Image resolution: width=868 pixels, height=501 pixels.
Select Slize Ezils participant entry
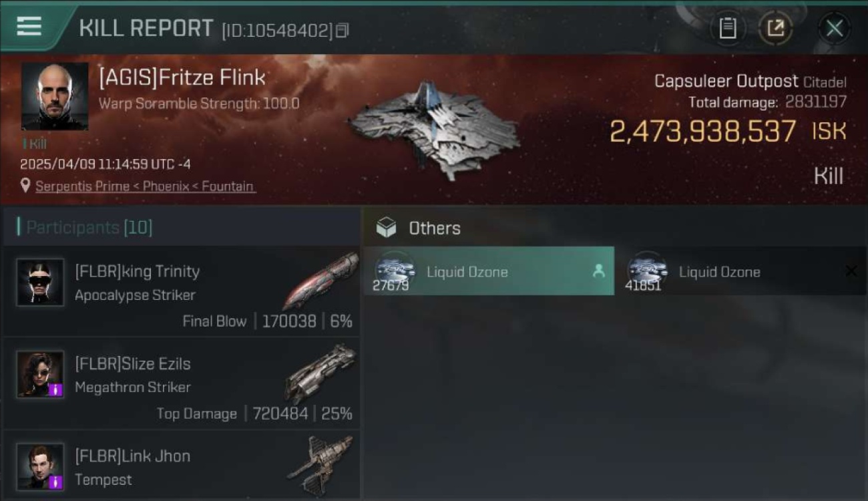pyautogui.click(x=182, y=383)
